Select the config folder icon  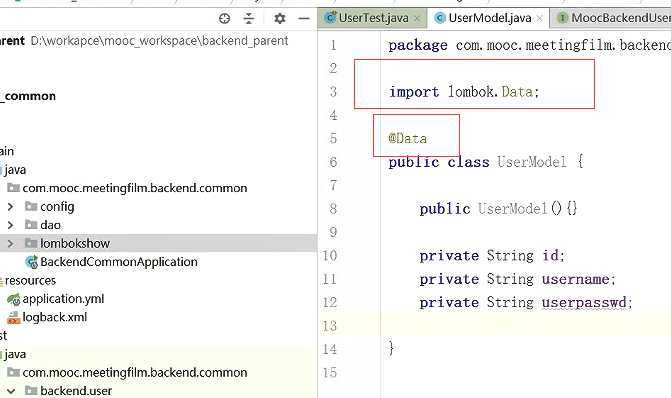point(31,206)
